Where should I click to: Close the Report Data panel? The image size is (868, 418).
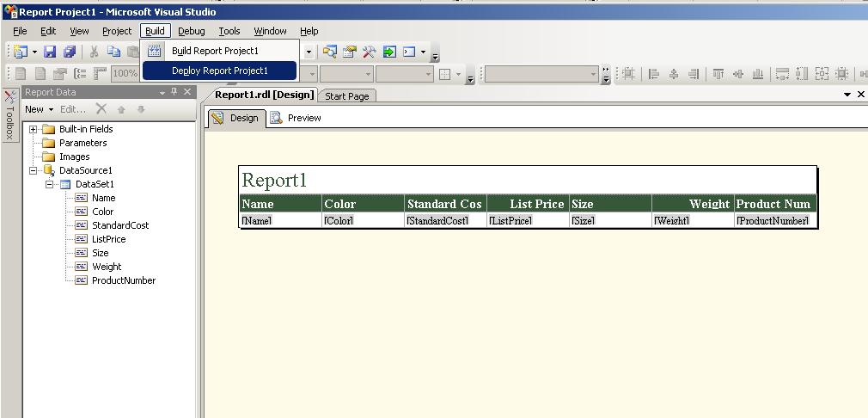click(x=187, y=92)
